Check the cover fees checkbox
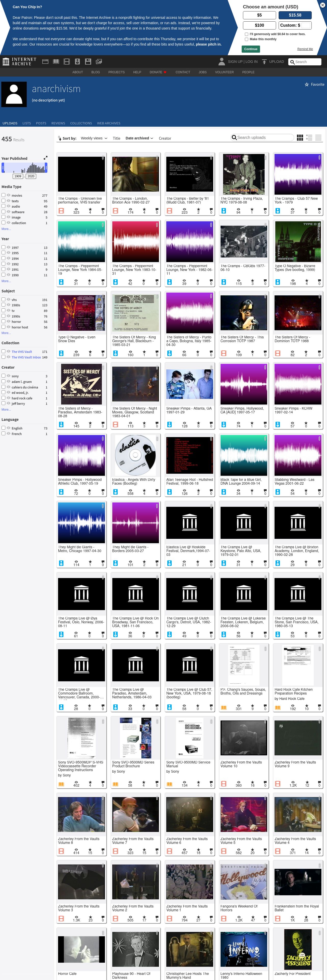The height and width of the screenshot is (980, 327). tap(246, 34)
